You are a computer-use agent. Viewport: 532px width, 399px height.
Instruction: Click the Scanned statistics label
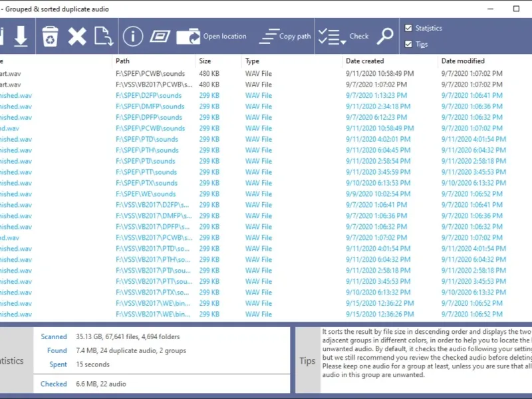[54, 337]
